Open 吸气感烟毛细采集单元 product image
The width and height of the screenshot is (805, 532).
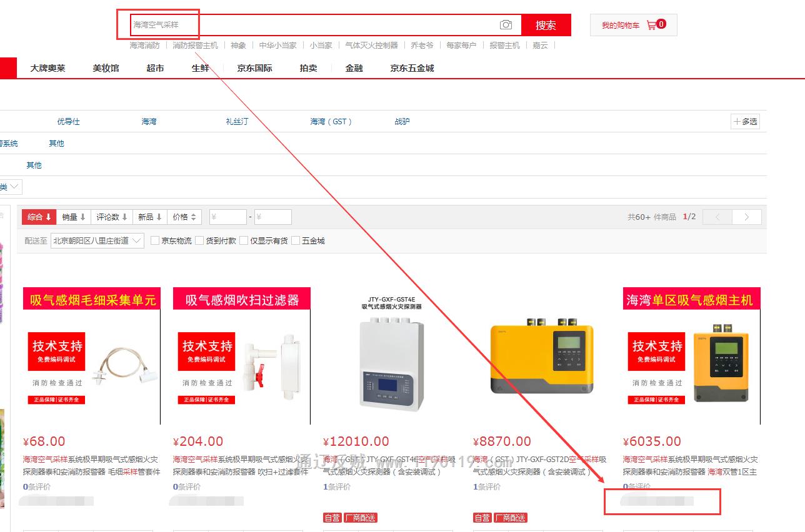tap(92, 356)
